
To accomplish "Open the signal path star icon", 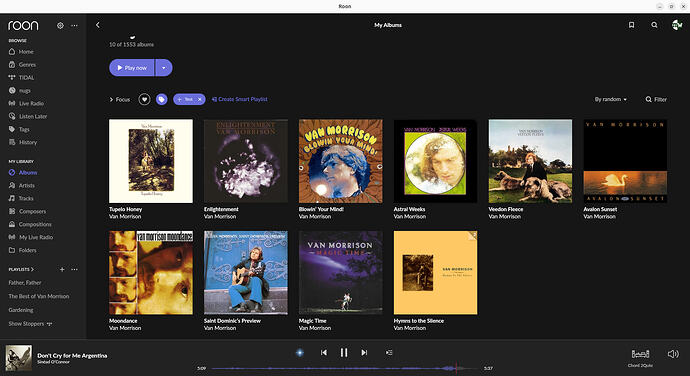I will click(x=300, y=352).
